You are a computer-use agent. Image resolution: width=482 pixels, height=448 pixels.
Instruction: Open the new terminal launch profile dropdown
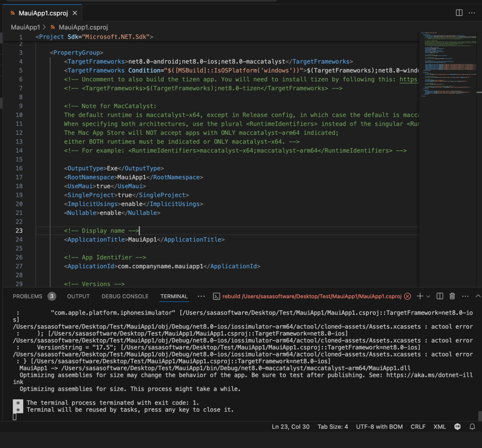tap(428, 296)
